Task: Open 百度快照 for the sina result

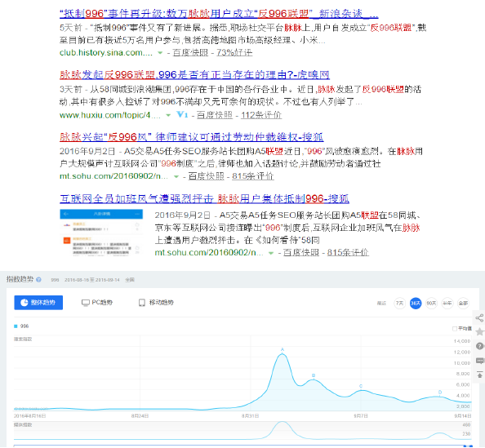Action: (190, 52)
